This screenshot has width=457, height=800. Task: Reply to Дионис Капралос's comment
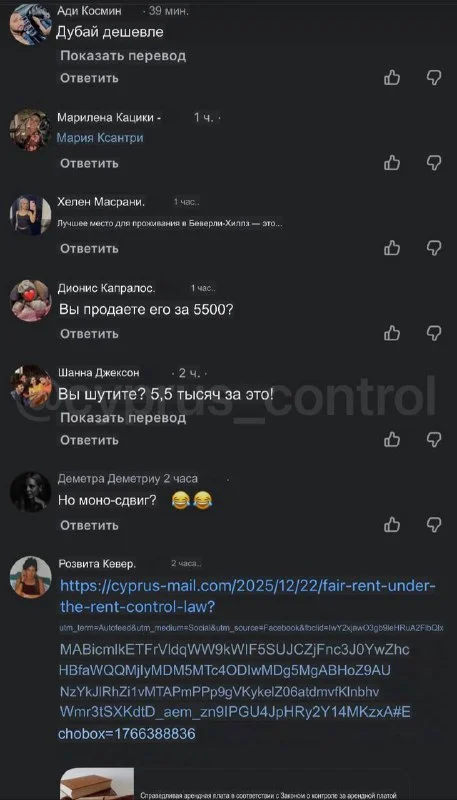tap(89, 334)
